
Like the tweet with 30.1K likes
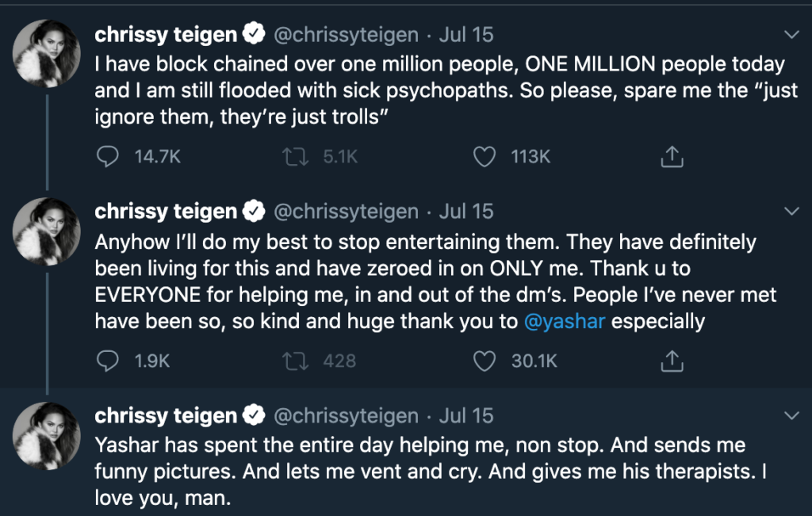point(485,361)
